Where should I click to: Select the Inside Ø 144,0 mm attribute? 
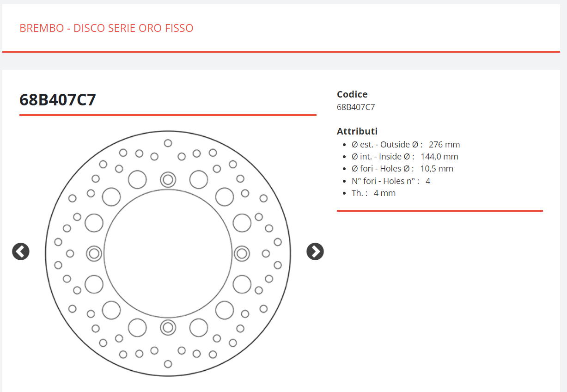coord(405,157)
